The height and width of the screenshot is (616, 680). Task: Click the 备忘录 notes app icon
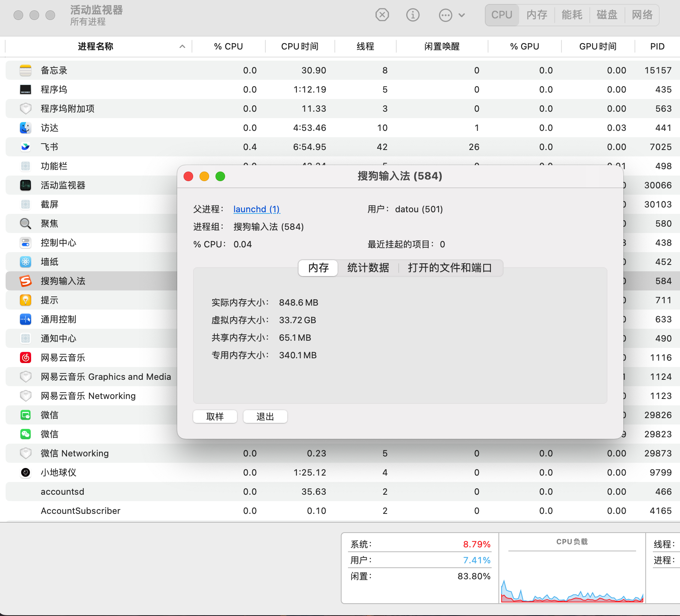26,70
